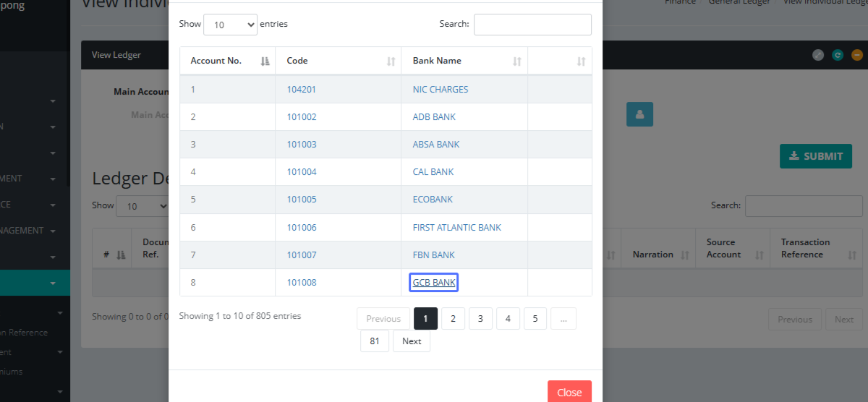The image size is (868, 402).
Task: Jump to page 81 in the pagination
Action: tap(375, 341)
